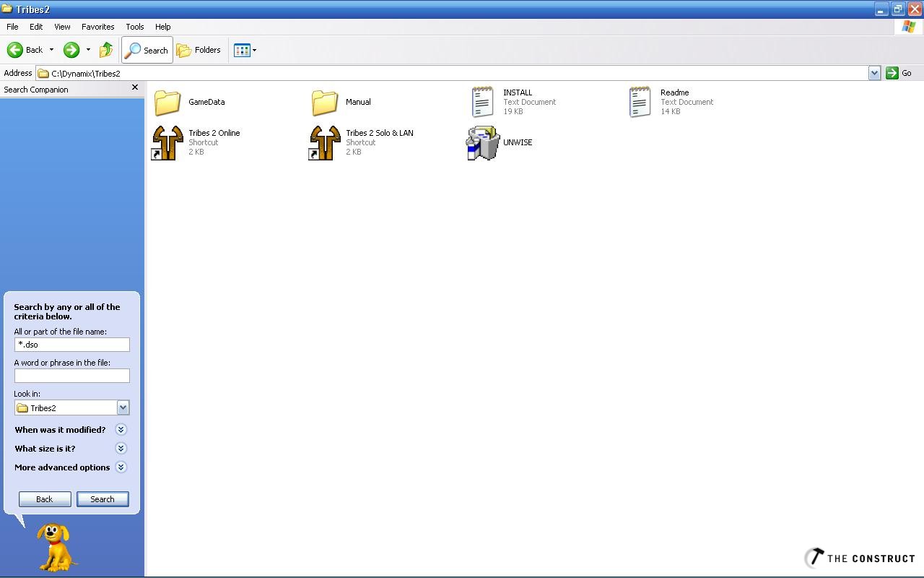Open the File menu

point(12,27)
